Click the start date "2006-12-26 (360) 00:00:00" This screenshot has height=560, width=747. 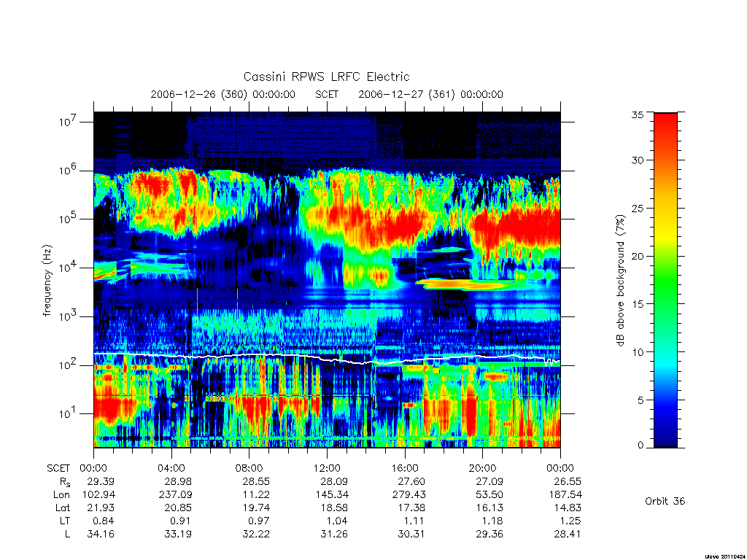pos(223,94)
